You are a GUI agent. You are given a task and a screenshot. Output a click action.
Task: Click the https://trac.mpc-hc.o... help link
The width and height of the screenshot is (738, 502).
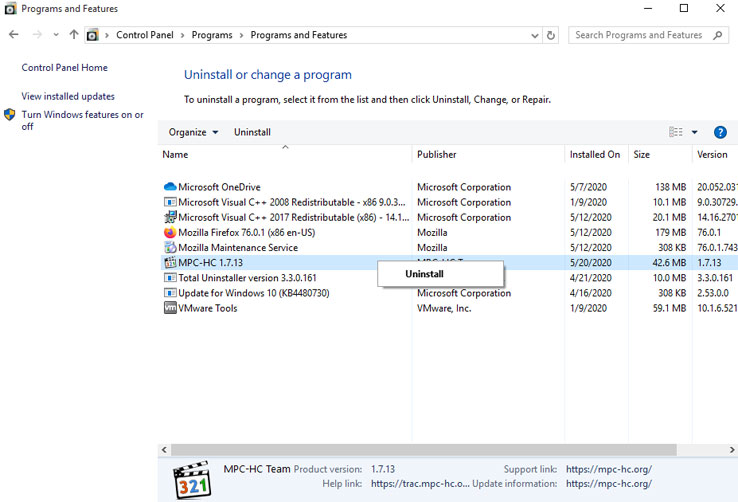[420, 483]
